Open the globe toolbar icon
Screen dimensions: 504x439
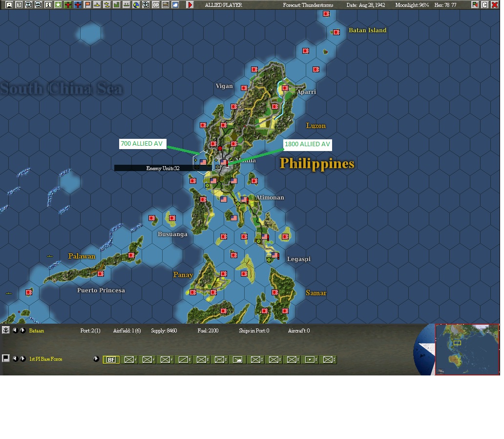(x=136, y=5)
